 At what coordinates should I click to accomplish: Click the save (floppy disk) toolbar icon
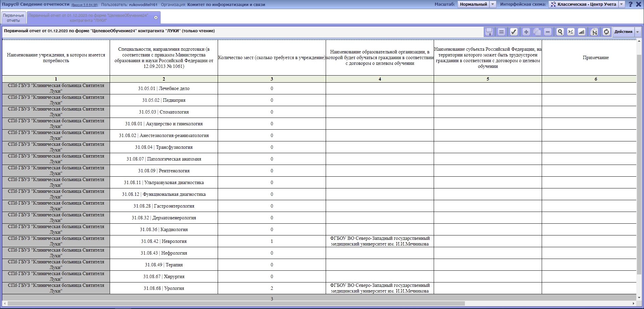[489, 32]
